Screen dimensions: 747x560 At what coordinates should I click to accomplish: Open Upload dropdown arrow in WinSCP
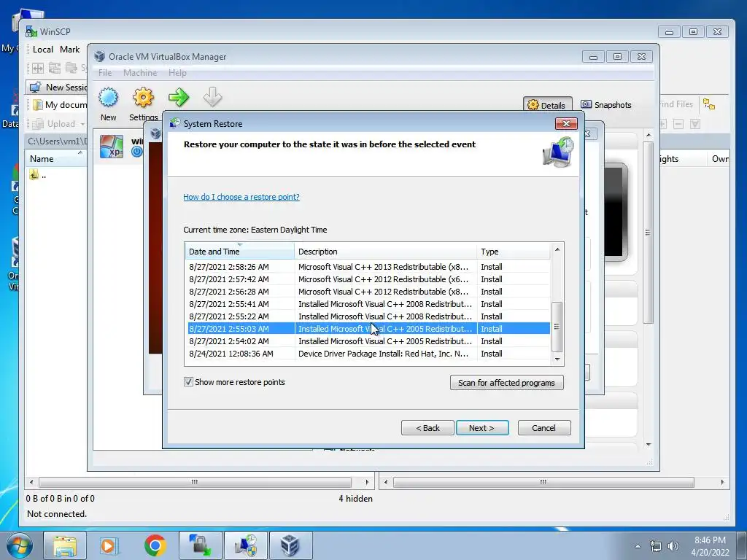[x=82, y=124]
